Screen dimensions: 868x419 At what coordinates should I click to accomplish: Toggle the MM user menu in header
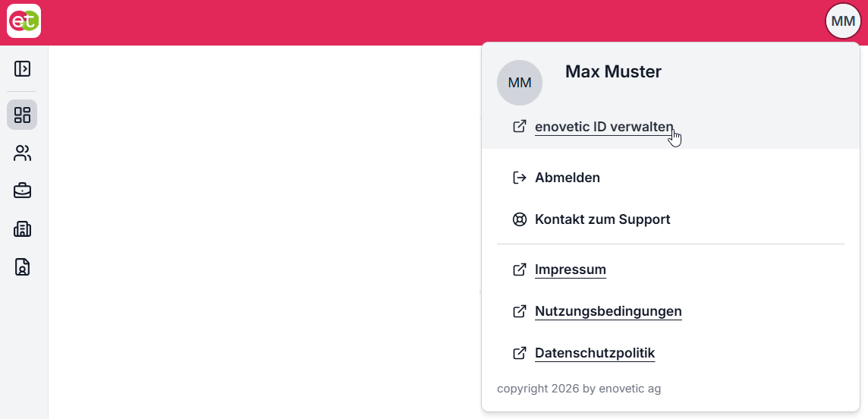tap(843, 21)
